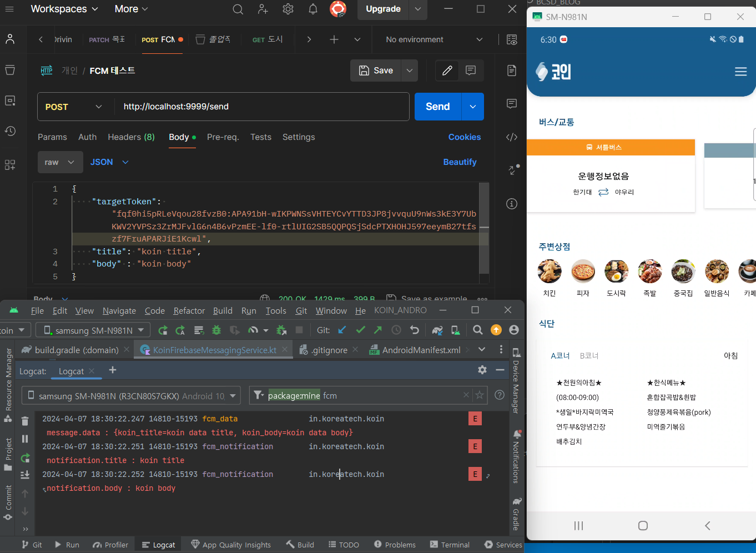Open Postman invite people icon
The image size is (756, 553).
(263, 9)
